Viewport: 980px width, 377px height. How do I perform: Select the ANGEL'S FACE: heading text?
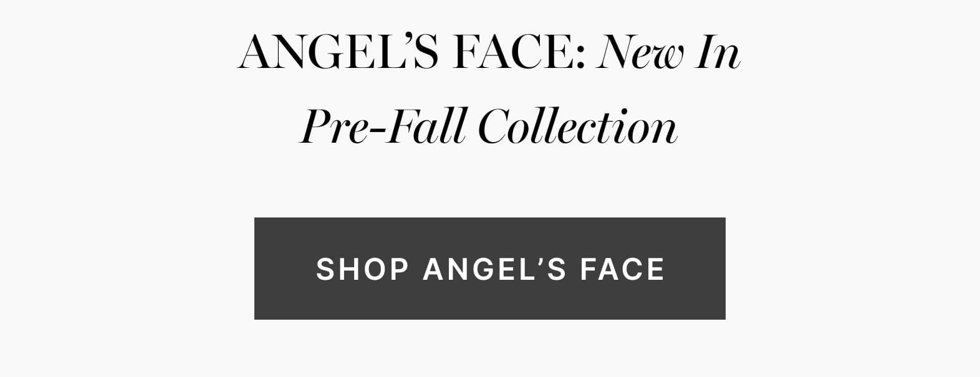412,52
